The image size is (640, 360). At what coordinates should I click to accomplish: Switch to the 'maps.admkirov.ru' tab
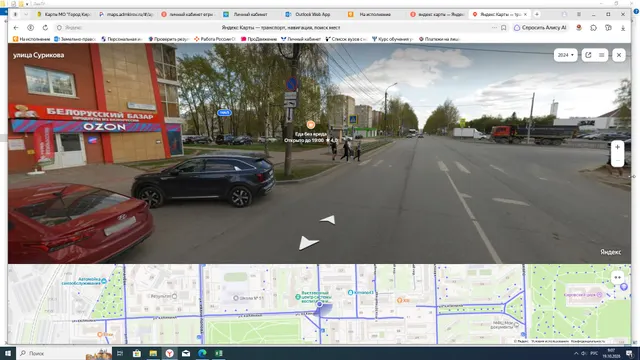127,14
